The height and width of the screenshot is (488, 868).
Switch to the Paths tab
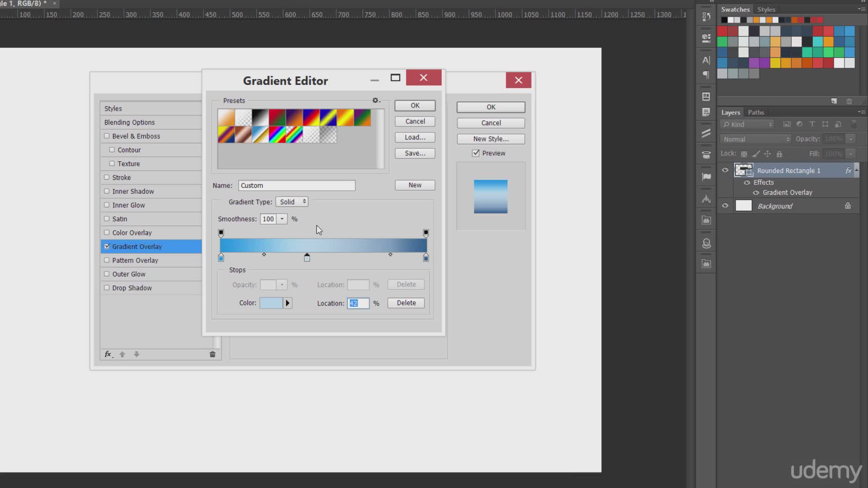tap(755, 113)
